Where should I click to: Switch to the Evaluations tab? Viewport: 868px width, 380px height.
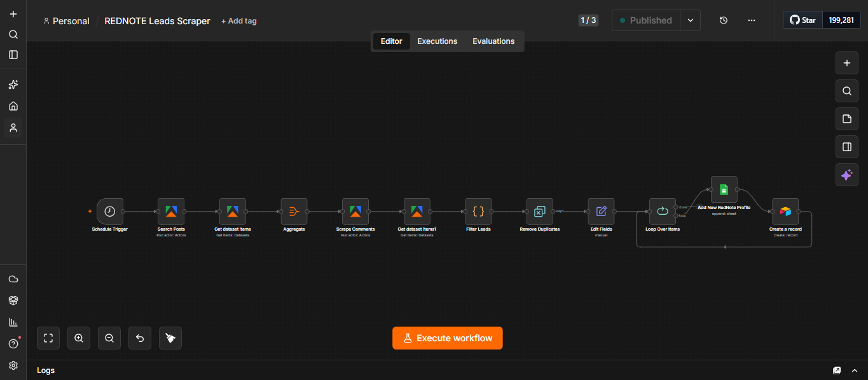tap(493, 41)
